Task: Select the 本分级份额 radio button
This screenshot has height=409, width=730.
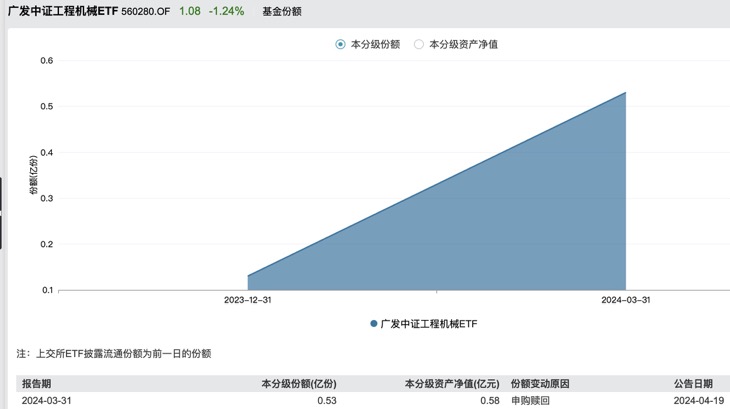Action: pyautogui.click(x=340, y=44)
